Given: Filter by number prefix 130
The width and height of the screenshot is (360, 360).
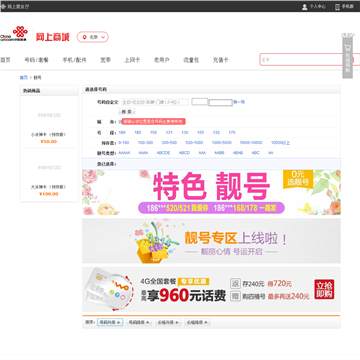Looking at the screenshot, I should (185, 133).
